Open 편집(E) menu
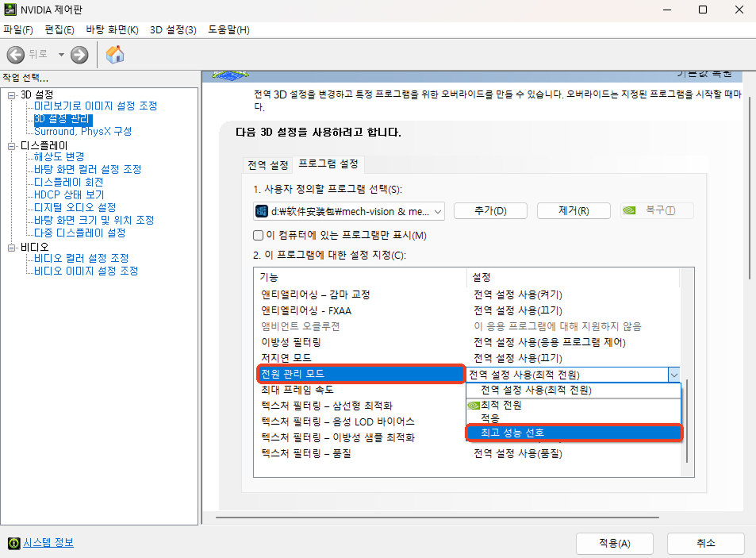Screen dimensions: 756x558 59,30
